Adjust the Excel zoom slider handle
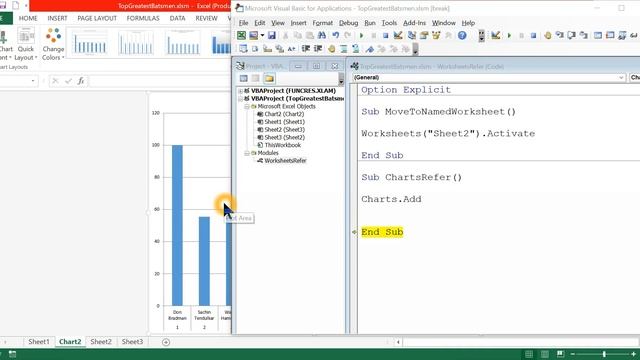This screenshot has height=360, width=640. [604, 354]
